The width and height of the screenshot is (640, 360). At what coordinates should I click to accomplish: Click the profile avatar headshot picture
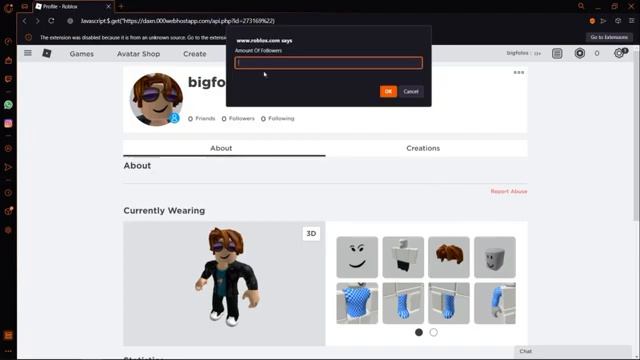click(156, 99)
